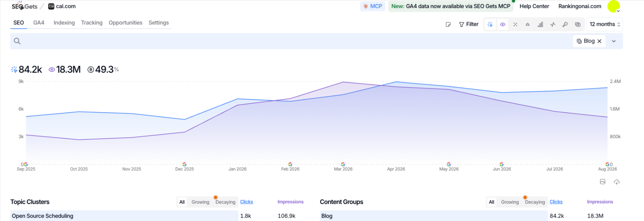Click the Google update marker at Mar 2026
The image size is (644, 221).
click(x=343, y=164)
